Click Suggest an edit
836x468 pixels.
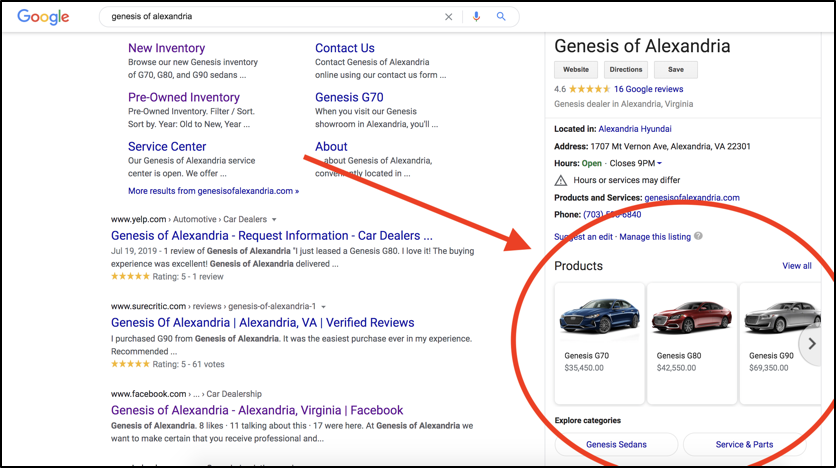coord(583,237)
